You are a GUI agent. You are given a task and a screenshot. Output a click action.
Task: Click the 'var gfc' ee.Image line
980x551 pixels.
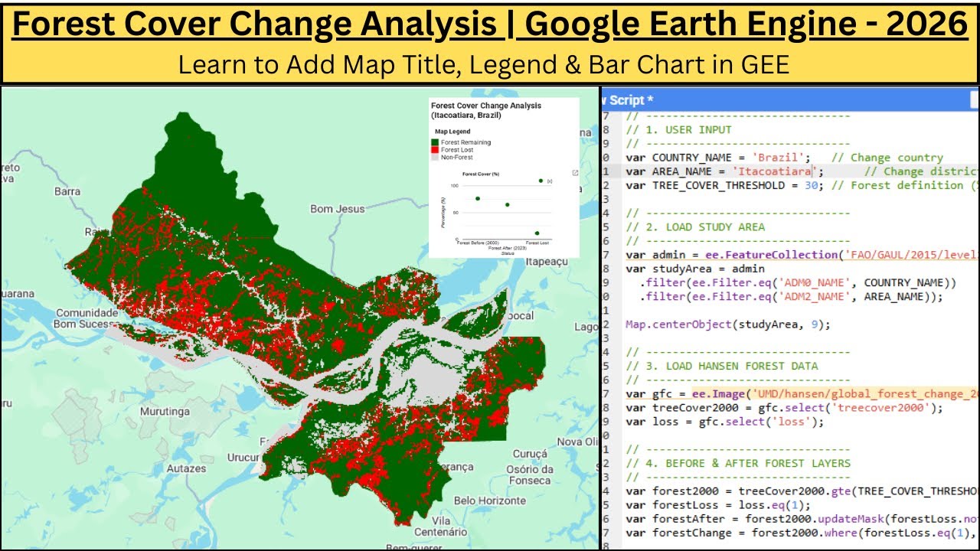[802, 393]
